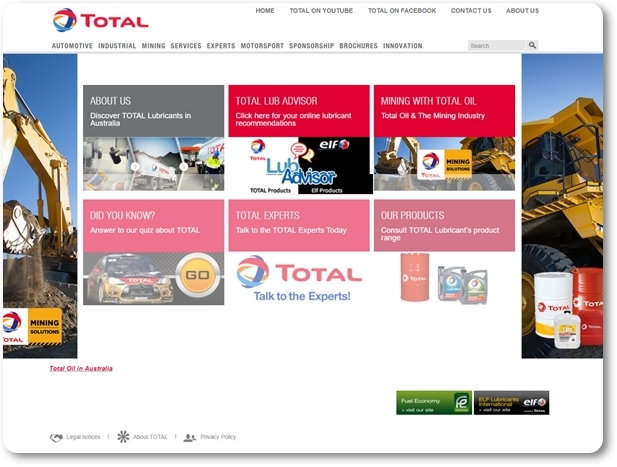Click the TOTAL logo in the header
Image resolution: width=617 pixels, height=467 pixels.
coord(100,20)
